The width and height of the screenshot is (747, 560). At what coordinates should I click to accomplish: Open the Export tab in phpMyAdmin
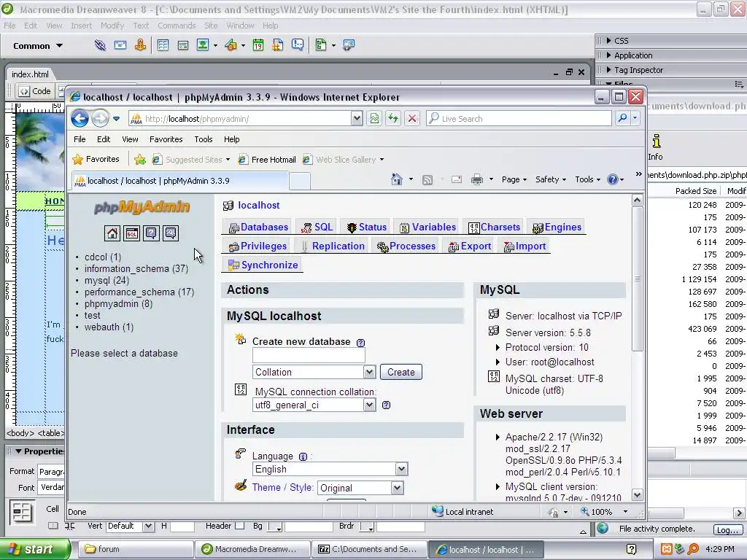point(470,246)
